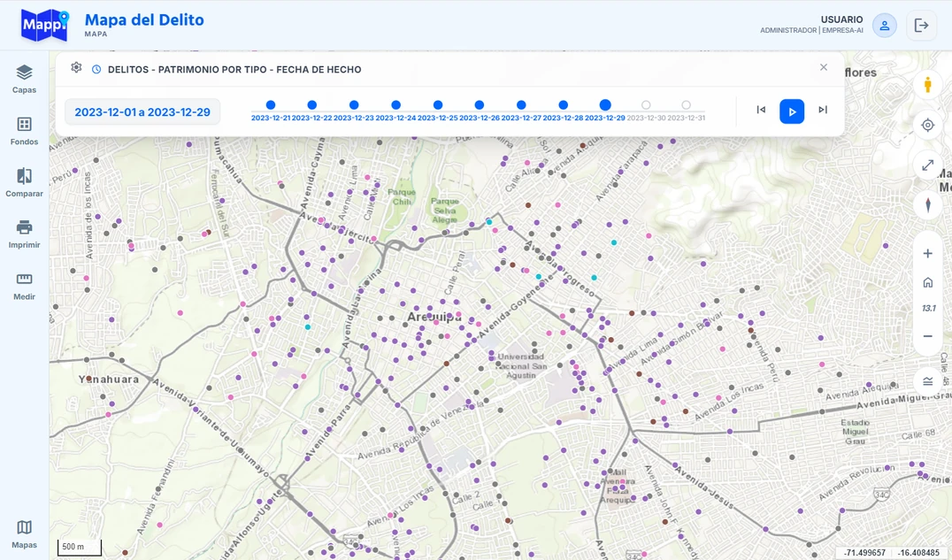Select timeline marker 2023-12-26
Screen dimensions: 952x560
pos(479,105)
